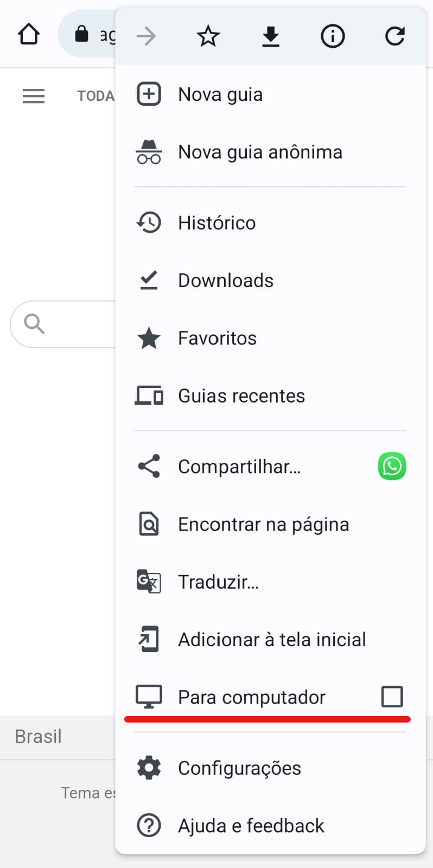
Task: Open Nova guia
Action: click(x=220, y=94)
